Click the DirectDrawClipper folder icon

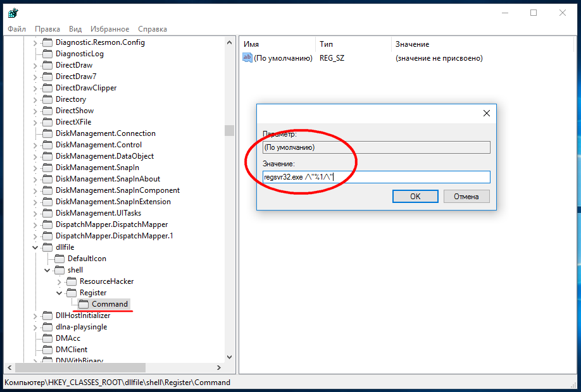[47, 88]
